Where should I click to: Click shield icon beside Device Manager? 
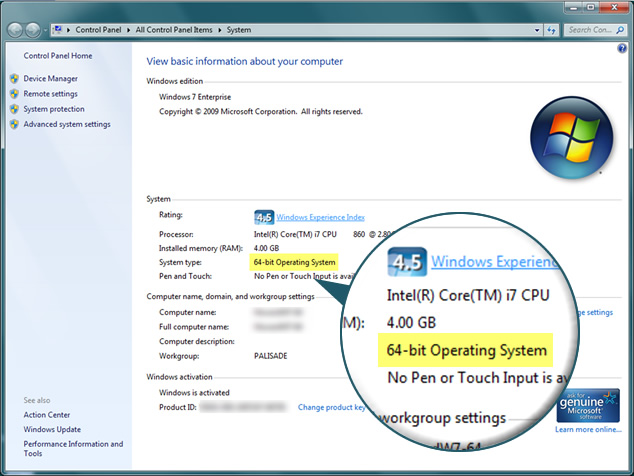point(15,78)
